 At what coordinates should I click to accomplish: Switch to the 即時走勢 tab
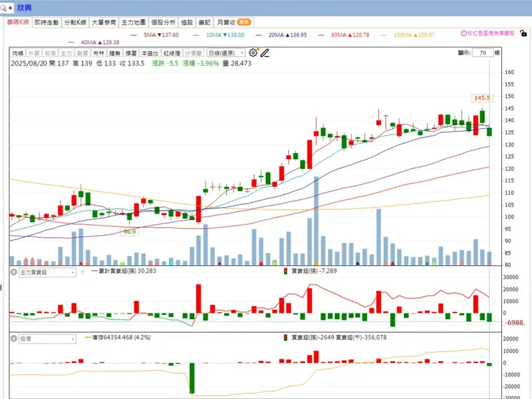47,22
